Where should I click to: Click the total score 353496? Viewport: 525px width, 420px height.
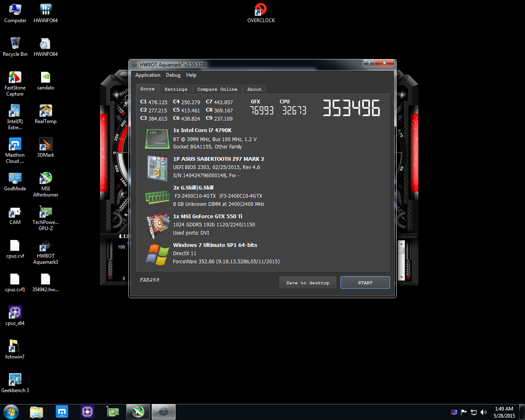pyautogui.click(x=352, y=108)
